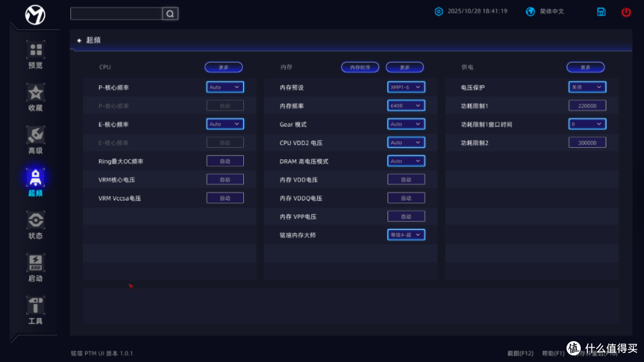644x362 pixels.
Task: Open the Gear 模式 dropdown
Action: pyautogui.click(x=406, y=124)
